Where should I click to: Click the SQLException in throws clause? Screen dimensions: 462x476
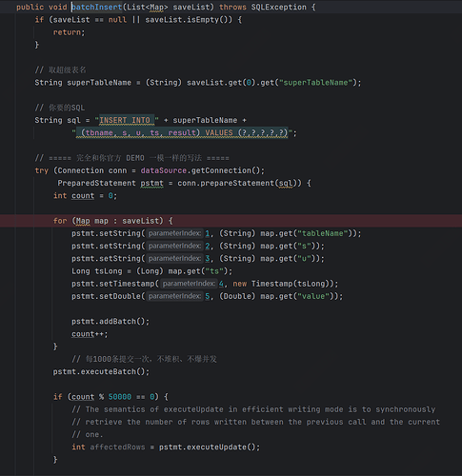[x=279, y=7]
